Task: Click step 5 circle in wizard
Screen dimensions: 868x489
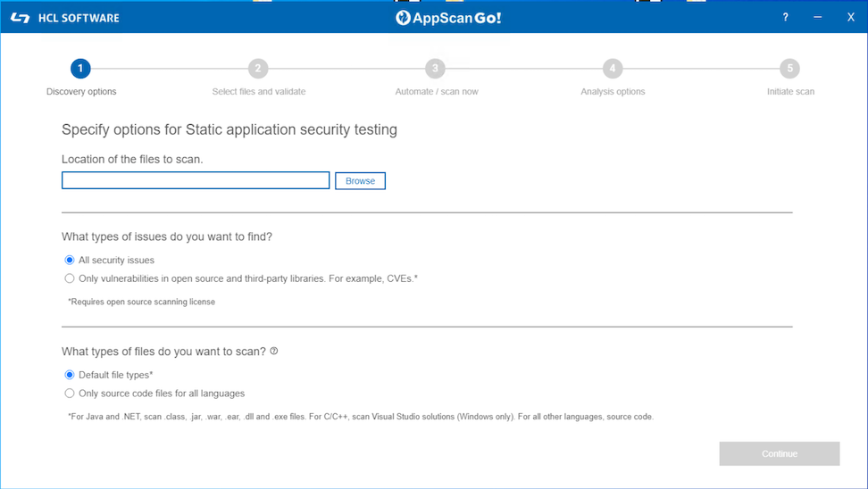Action: (789, 69)
